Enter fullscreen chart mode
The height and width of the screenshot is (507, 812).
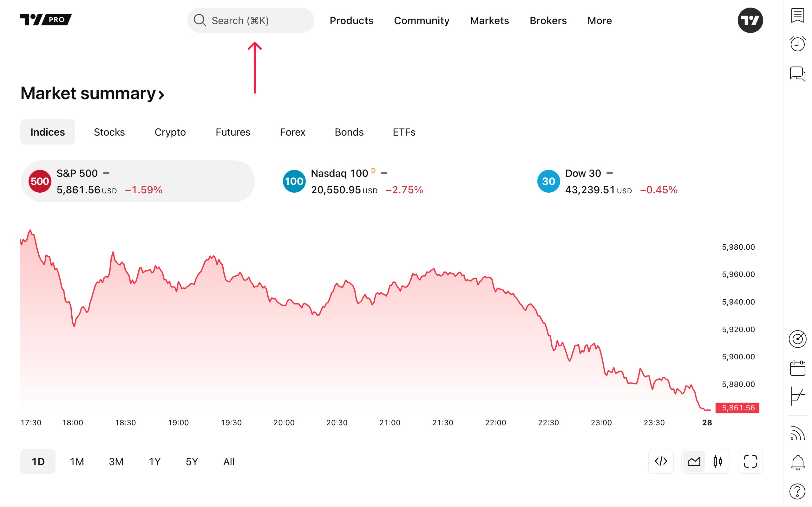pos(750,461)
